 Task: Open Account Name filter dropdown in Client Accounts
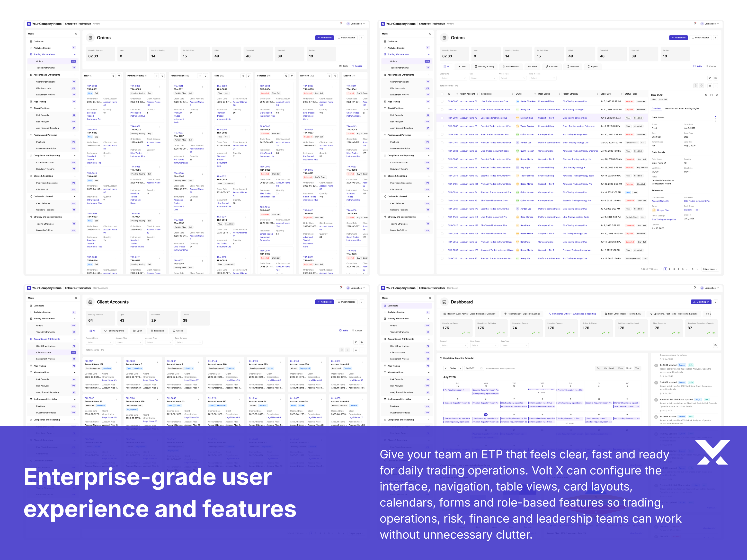99,343
